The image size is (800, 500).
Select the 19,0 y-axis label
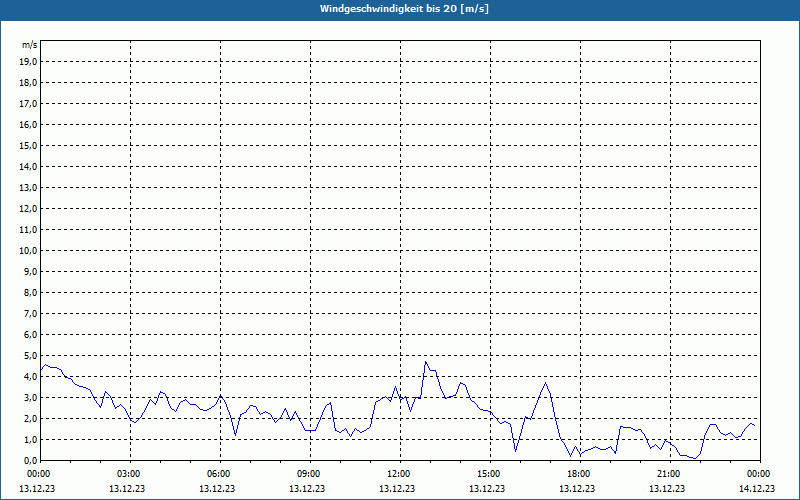click(28, 62)
